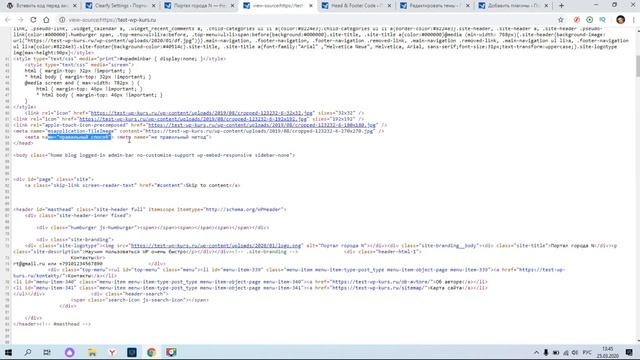Click the div id="page" source line

coord(53,179)
